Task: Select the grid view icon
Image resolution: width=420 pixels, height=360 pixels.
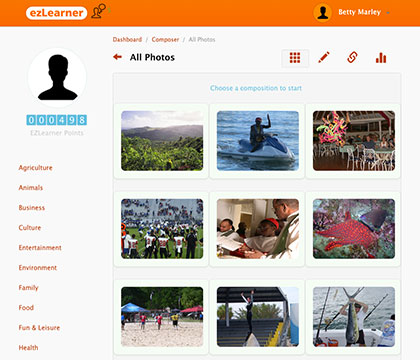Action: [295, 58]
